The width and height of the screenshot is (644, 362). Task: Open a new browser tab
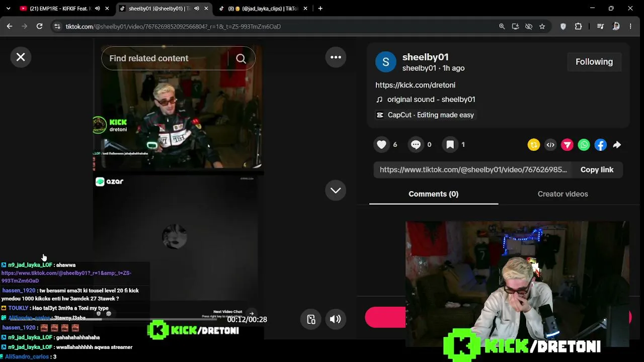[320, 9]
